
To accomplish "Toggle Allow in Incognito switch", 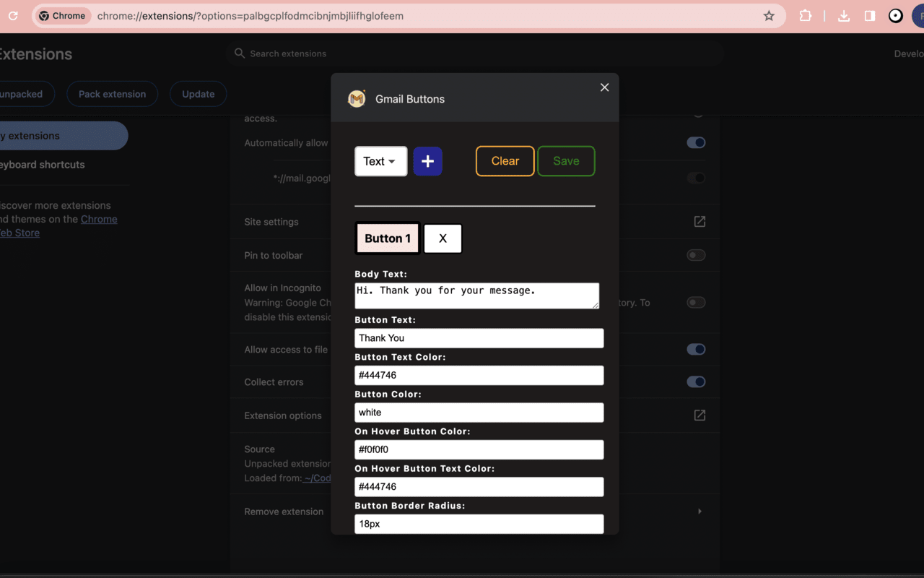I will point(696,303).
